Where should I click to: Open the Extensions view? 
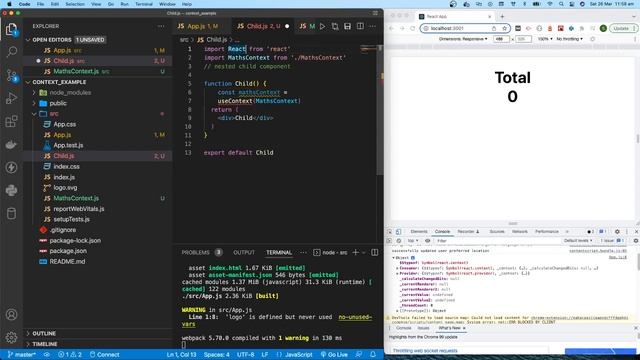coord(11,121)
